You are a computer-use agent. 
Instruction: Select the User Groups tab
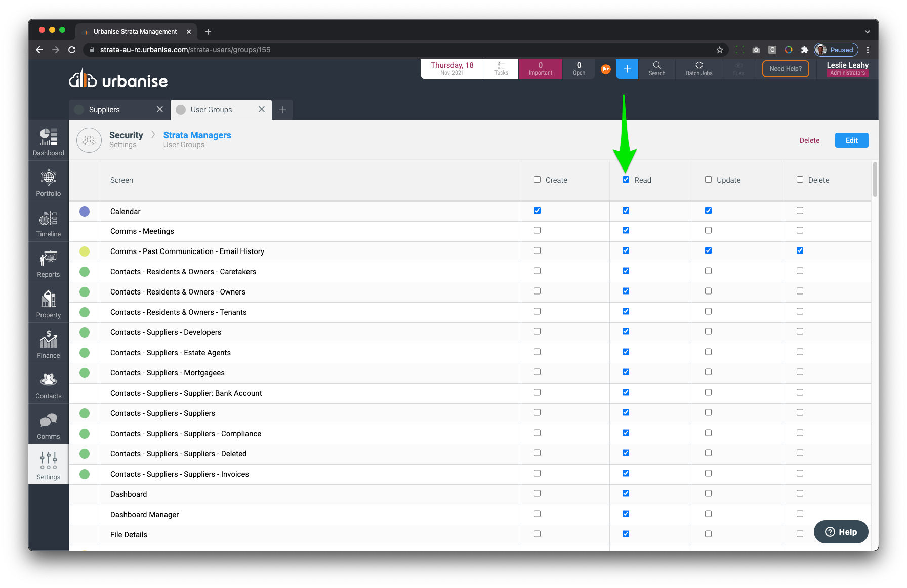tap(212, 110)
